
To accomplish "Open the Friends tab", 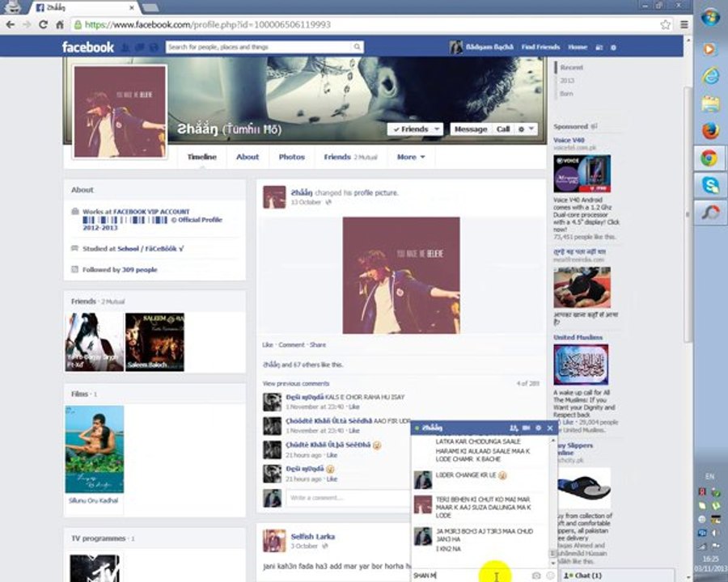I will [350, 157].
